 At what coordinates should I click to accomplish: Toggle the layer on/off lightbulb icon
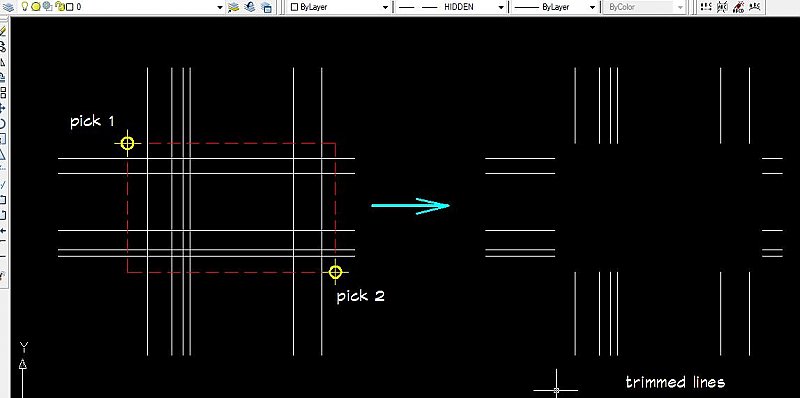click(x=24, y=7)
